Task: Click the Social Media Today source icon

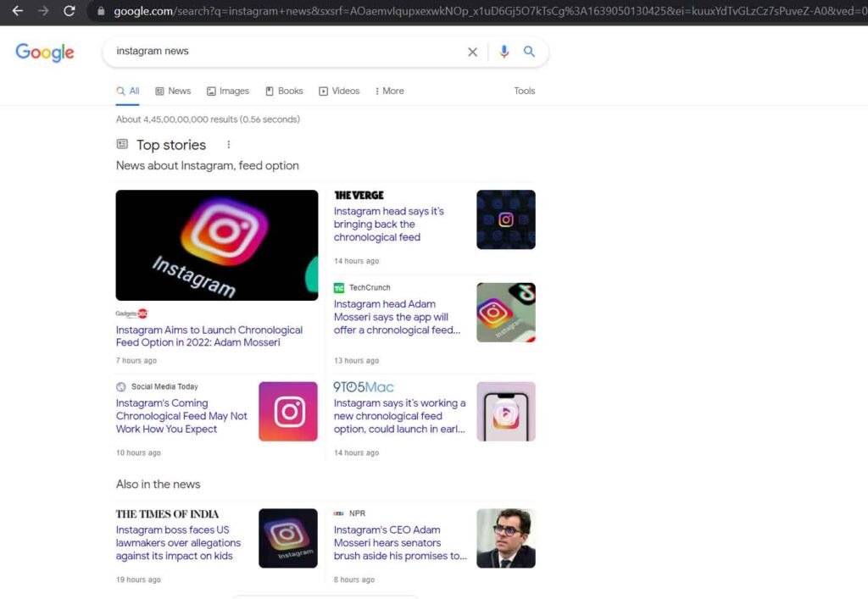Action: pyautogui.click(x=121, y=386)
